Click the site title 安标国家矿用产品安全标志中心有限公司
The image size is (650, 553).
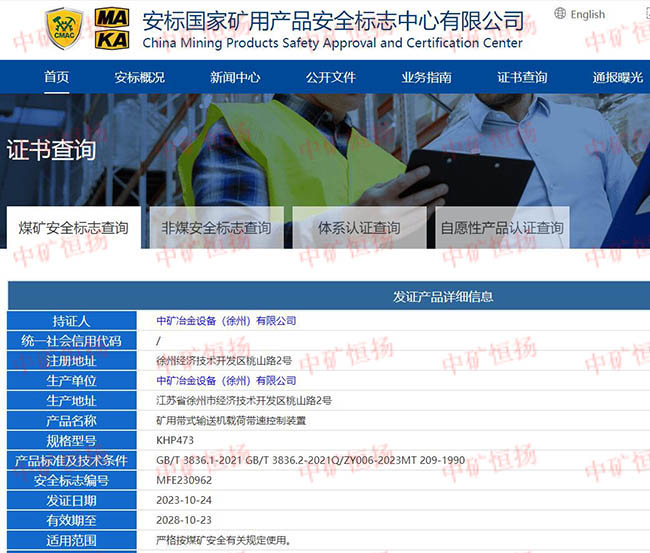[x=333, y=21]
